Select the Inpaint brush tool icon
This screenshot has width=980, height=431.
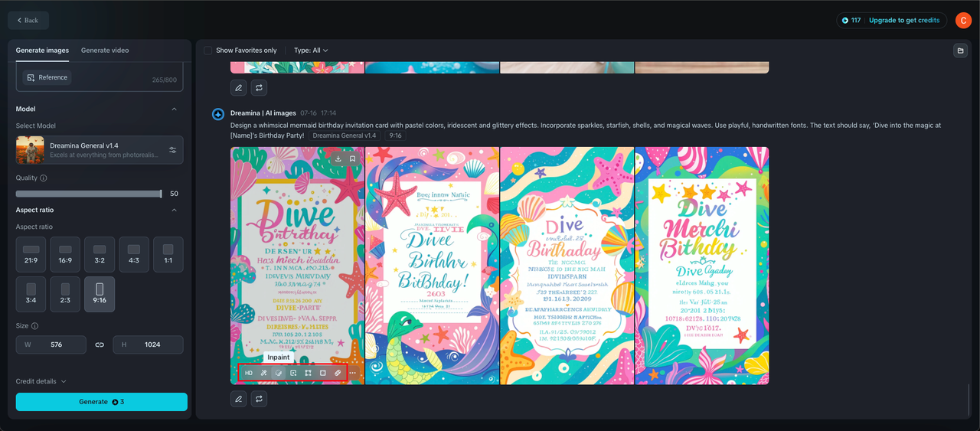pos(279,373)
